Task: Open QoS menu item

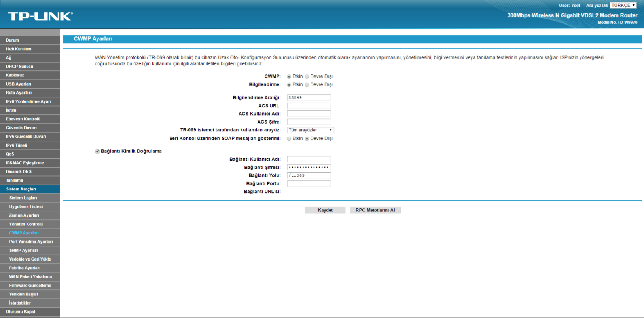Action: pos(30,154)
